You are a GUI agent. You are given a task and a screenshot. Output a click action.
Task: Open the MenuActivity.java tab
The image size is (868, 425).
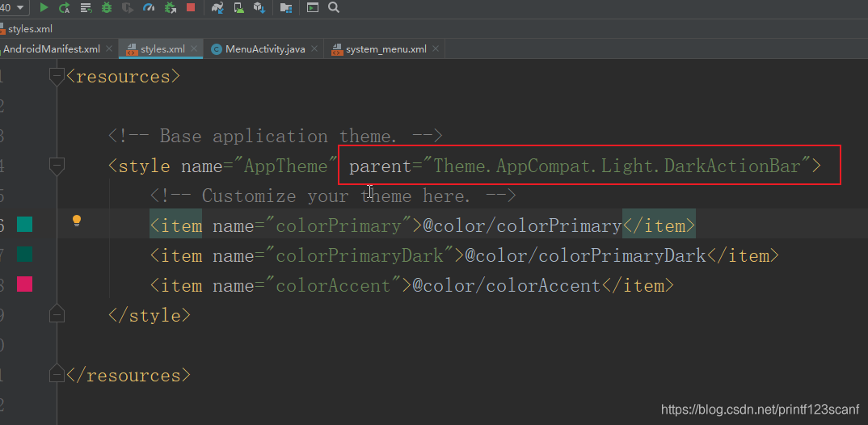point(265,49)
